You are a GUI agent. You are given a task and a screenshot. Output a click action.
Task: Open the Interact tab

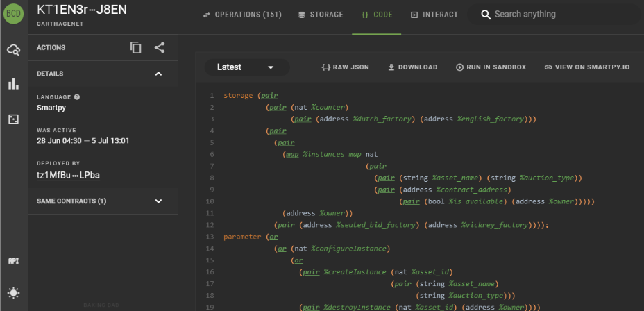point(434,15)
